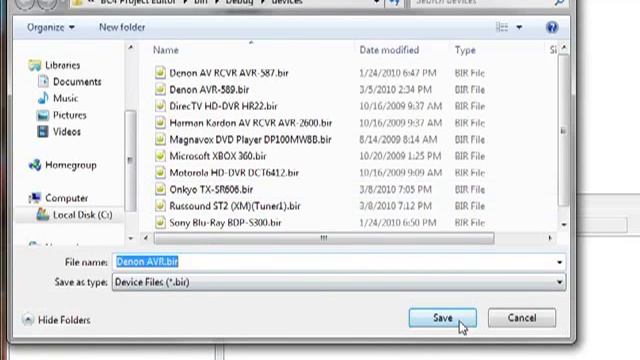The image size is (640, 360).
Task: Click 3/8/2010 7:05 PM date cell
Action: tap(395, 189)
